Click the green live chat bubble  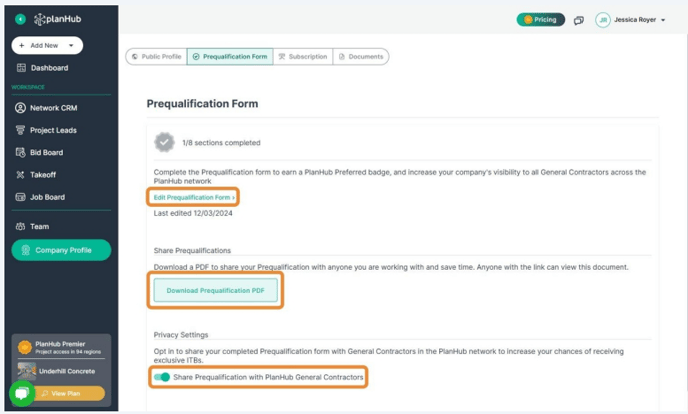(22, 393)
